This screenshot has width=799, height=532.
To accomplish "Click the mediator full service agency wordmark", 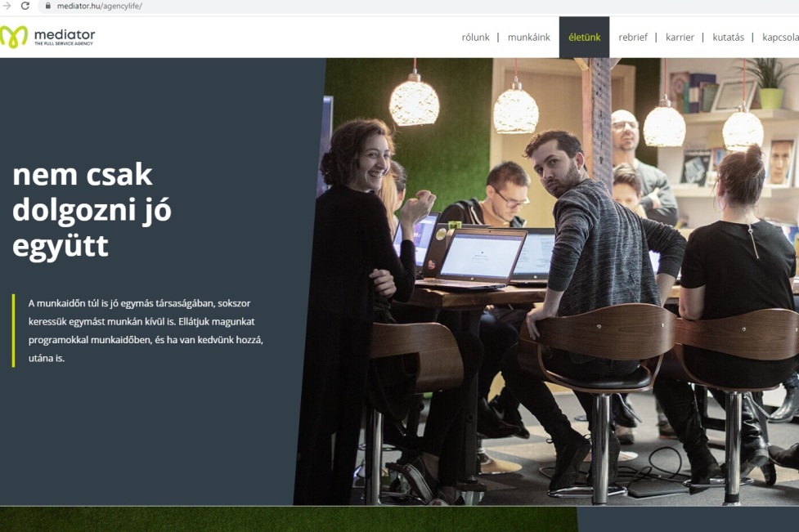I will point(65,37).
